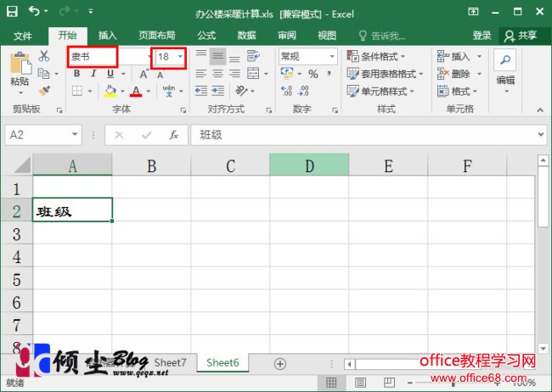The height and width of the screenshot is (392, 552).
Task: Apply percent style format
Action: 313,74
